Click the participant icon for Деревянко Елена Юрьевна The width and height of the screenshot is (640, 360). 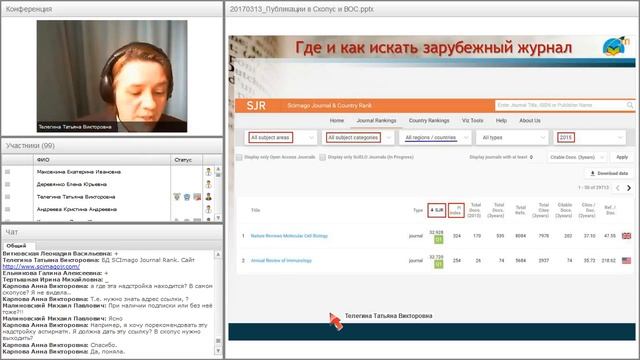[209, 184]
